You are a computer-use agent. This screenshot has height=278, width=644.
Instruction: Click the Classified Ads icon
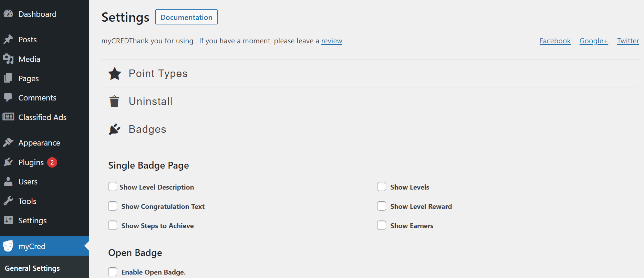click(x=8, y=117)
